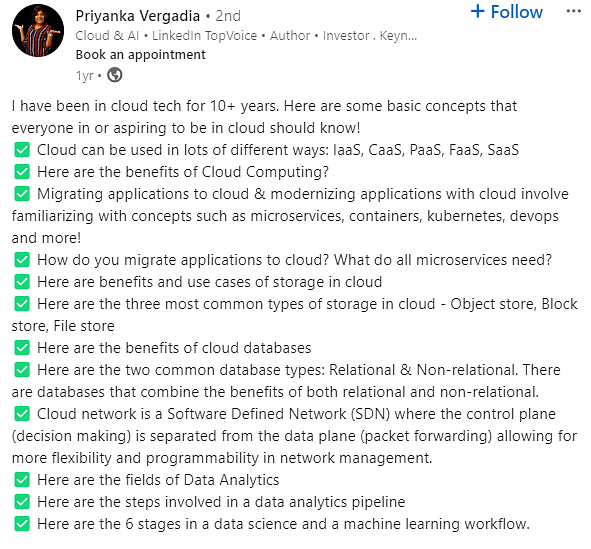Click checkmark beside How do you migrate applications
The image size is (591, 549).
22,260
